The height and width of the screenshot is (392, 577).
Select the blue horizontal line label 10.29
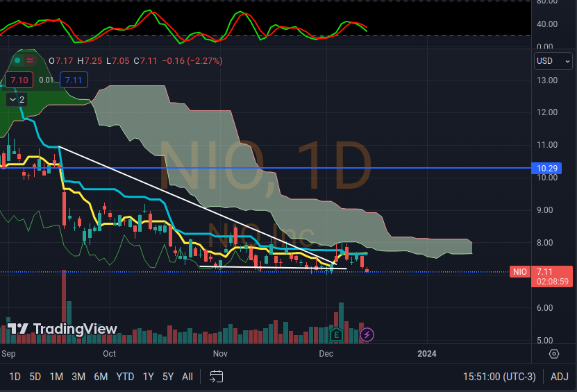[x=547, y=169]
